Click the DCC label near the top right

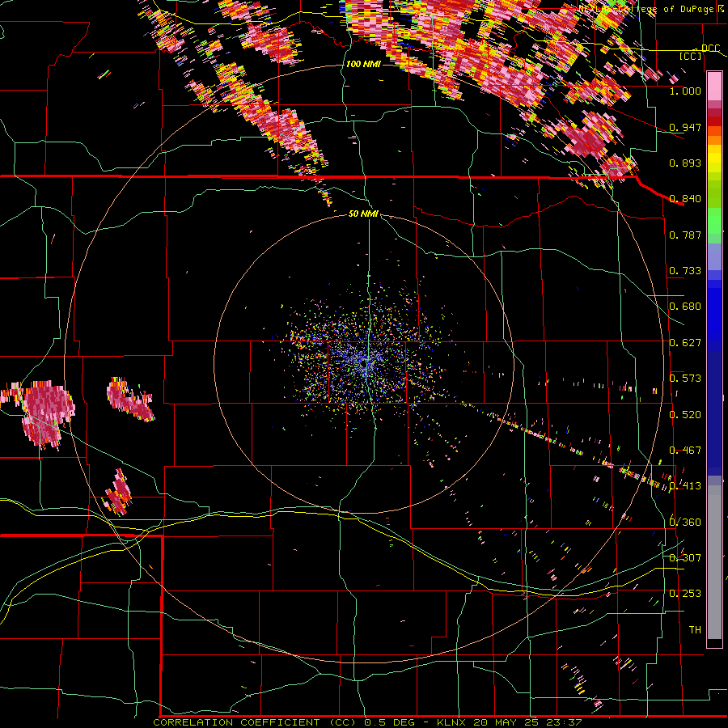710,49
